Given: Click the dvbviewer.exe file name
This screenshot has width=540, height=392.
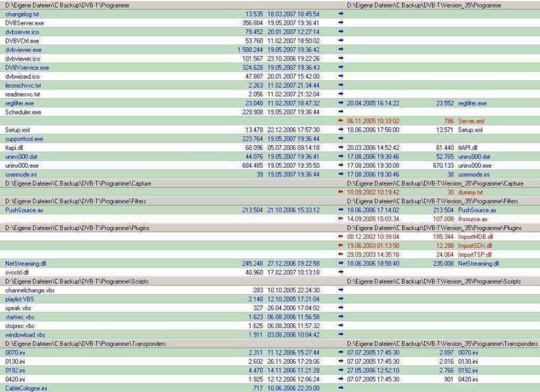Looking at the screenshot, I should point(24,50).
